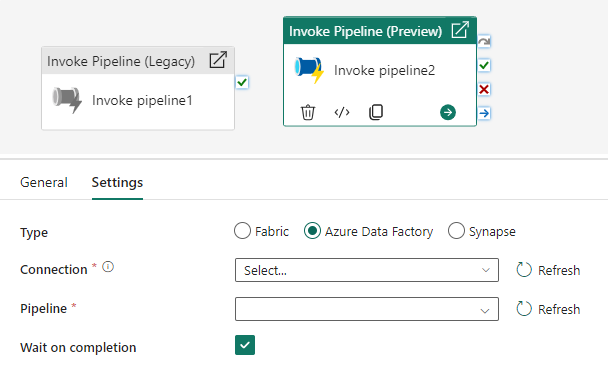Screen dimensions: 608x389
Task: Click the gray Invoke pipeline1 activity icon
Action: point(67,100)
